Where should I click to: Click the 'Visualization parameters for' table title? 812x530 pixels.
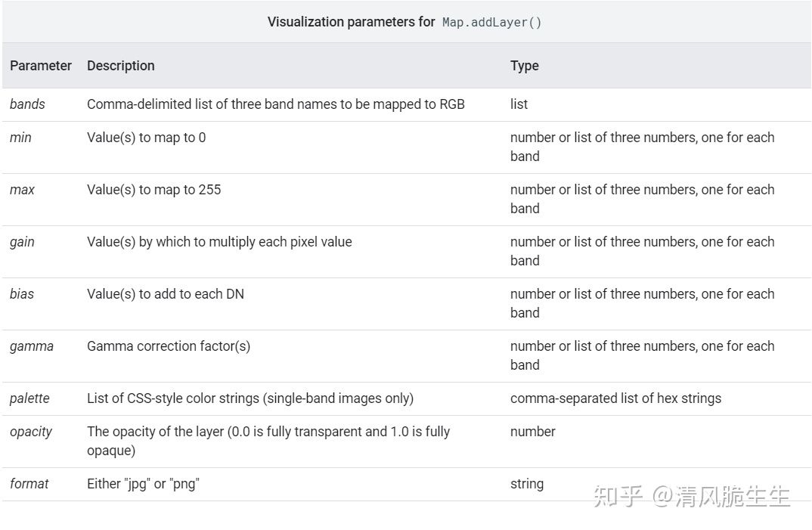(x=351, y=22)
